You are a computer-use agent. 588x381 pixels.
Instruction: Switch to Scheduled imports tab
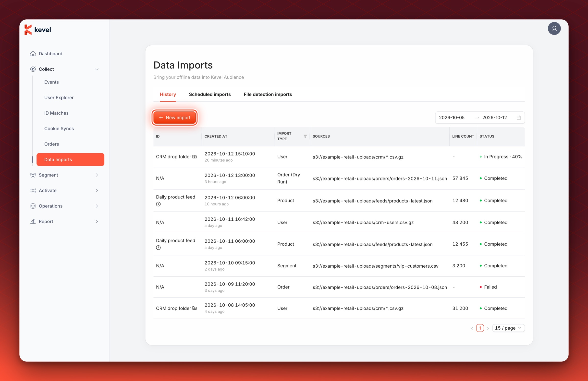tap(210, 94)
